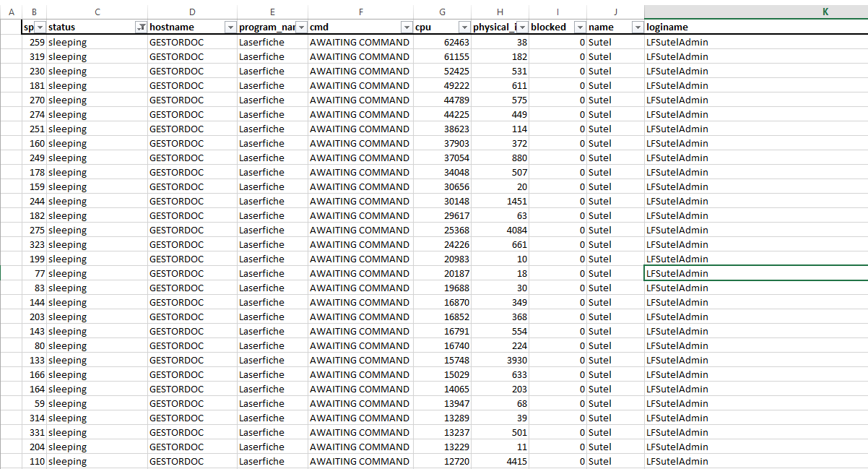868x469 pixels.
Task: Select cpu cell with value 62463
Action: point(442,42)
